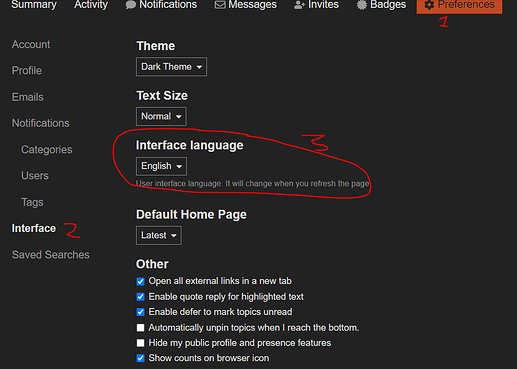Click the 'User interface language' hint text
This screenshot has width=517, height=369.
[x=253, y=184]
